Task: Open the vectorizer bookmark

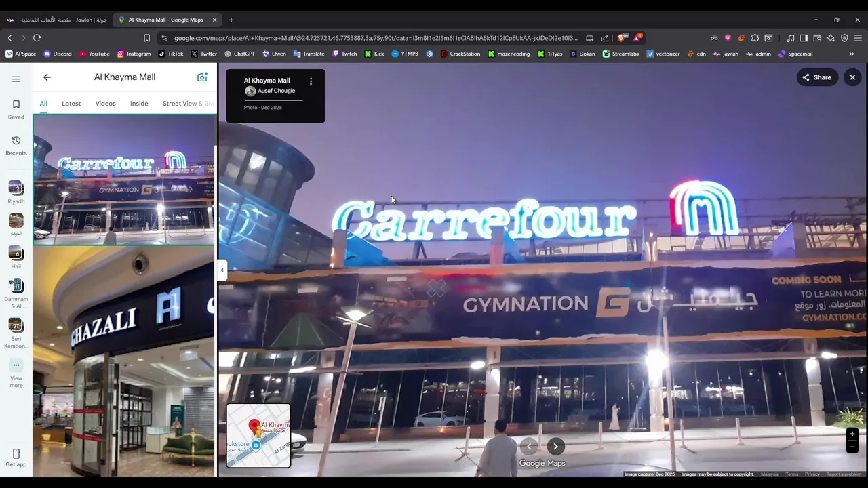Action: pos(663,54)
